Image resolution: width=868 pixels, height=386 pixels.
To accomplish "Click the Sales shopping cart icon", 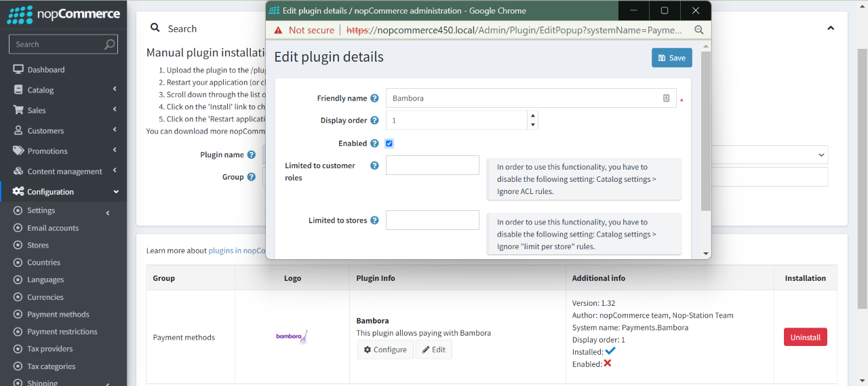I will click(18, 111).
